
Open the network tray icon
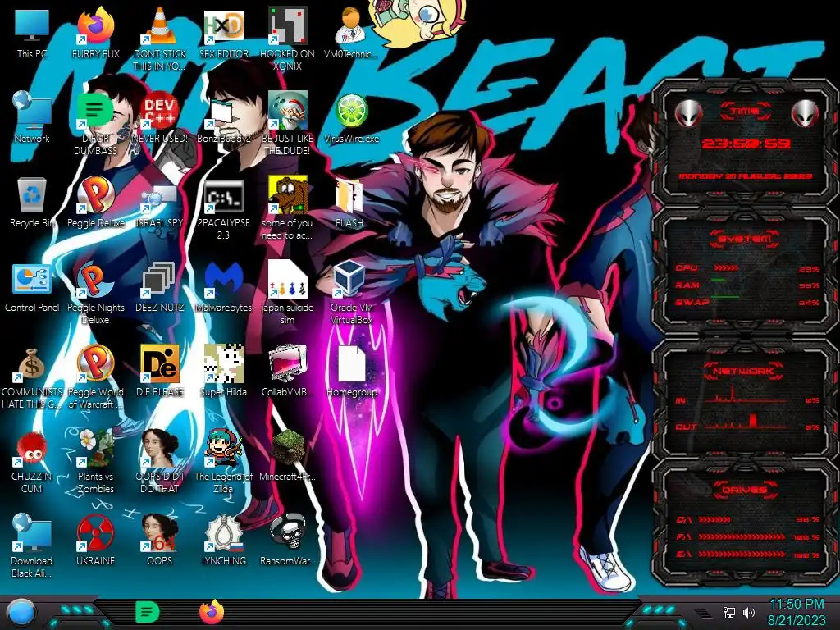click(728, 612)
